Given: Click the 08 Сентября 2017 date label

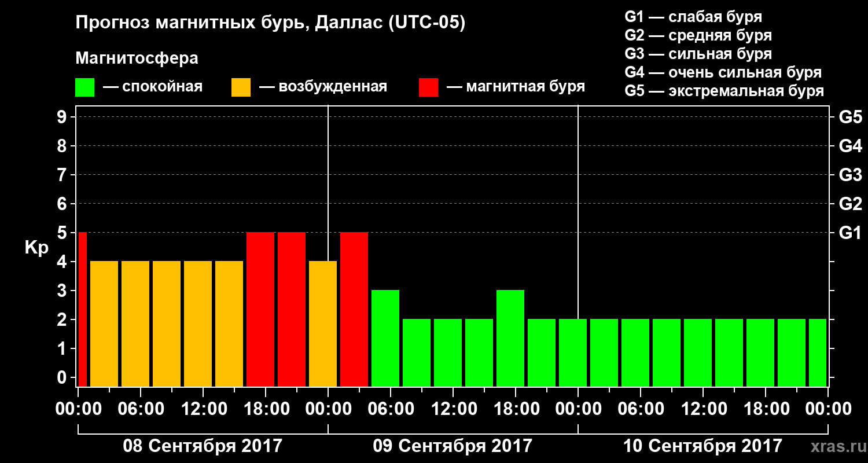Looking at the screenshot, I should tap(203, 446).
